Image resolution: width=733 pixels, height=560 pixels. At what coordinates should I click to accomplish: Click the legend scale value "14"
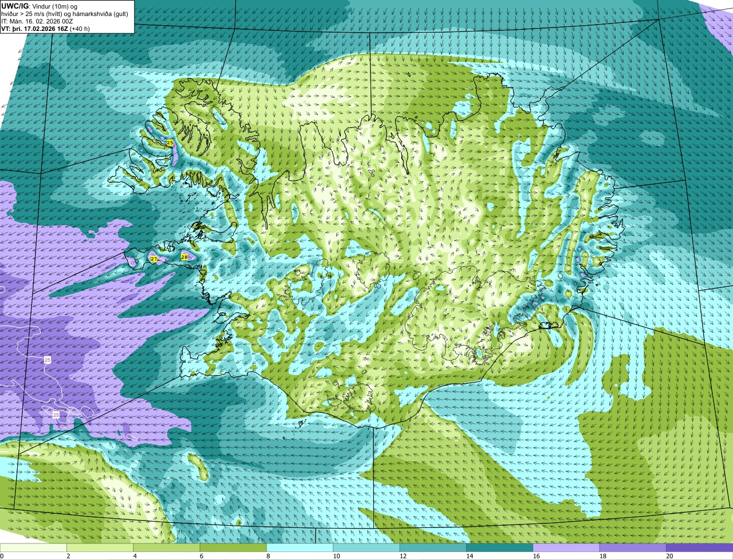coord(469,556)
